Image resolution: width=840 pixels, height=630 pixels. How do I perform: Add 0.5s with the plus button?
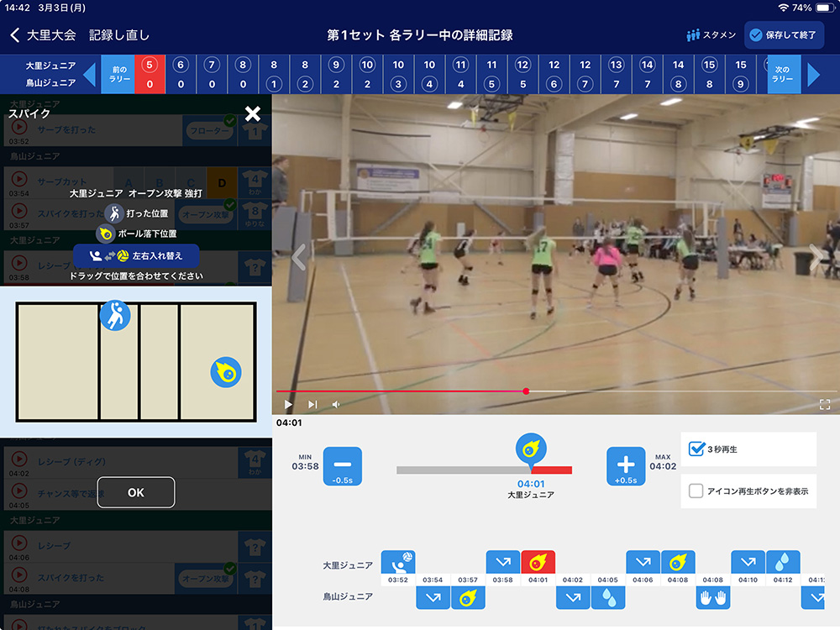(x=626, y=465)
